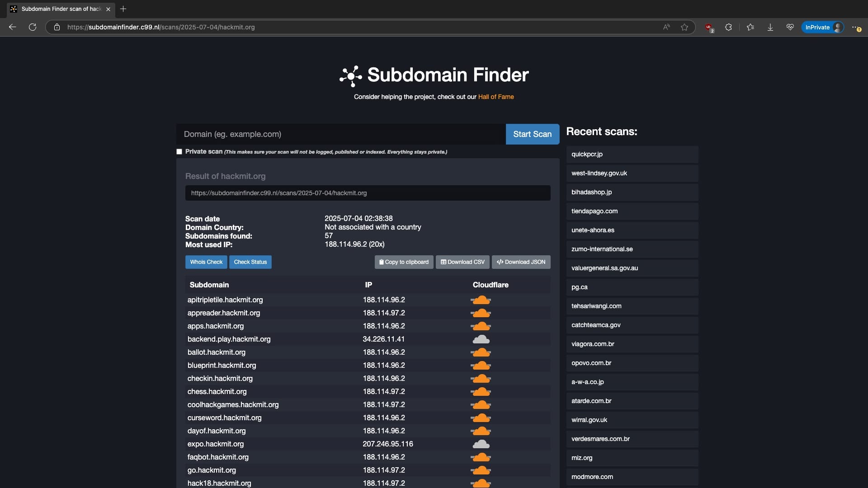
Task: Click the orange Cloudflare cloud for checkin.hackmit.org
Action: click(481, 379)
